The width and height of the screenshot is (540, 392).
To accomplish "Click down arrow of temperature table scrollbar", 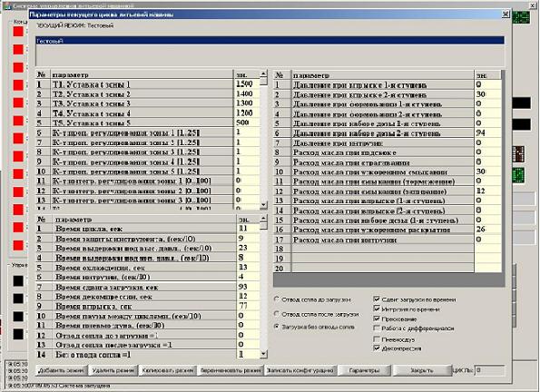I will point(263,205).
